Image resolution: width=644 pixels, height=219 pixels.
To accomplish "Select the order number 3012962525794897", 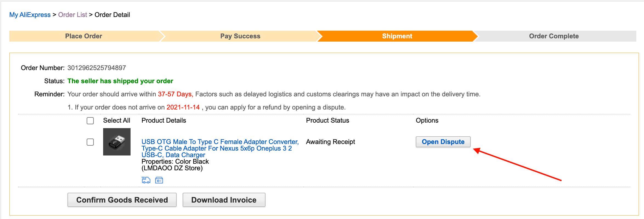I will pyautogui.click(x=97, y=68).
